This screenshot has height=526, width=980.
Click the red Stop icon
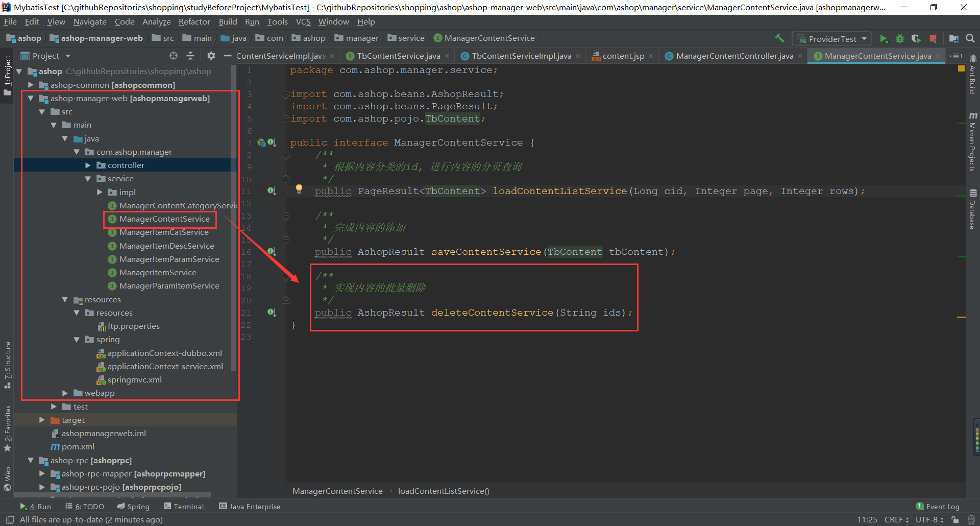coord(933,39)
